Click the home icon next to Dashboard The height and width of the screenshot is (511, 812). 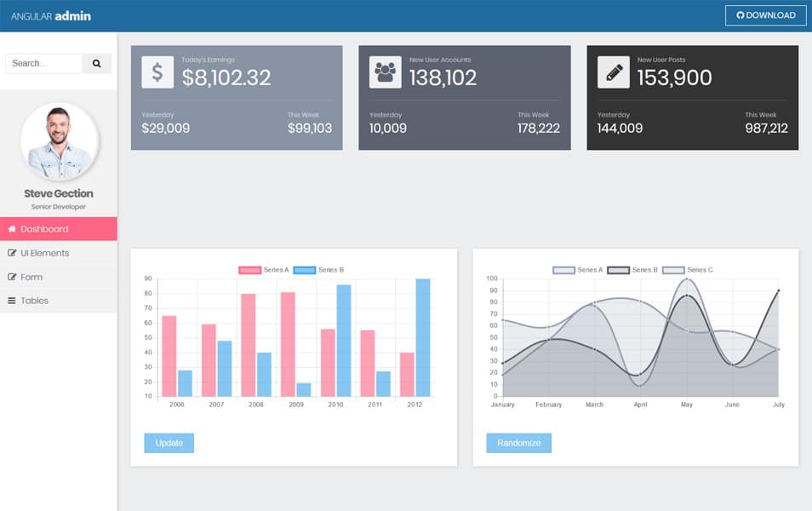[12, 228]
